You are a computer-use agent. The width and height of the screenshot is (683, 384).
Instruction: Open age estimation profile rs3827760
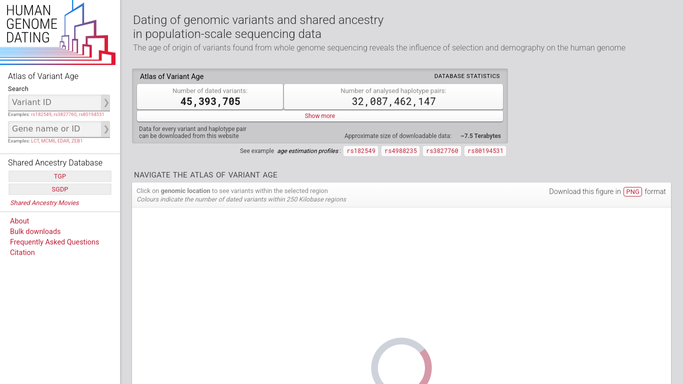coord(442,151)
